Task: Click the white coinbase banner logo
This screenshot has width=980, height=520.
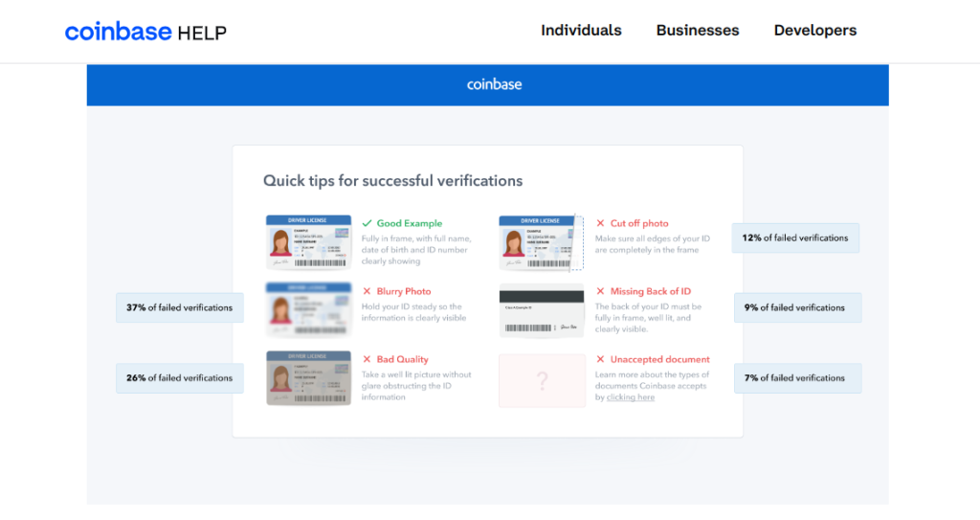Action: coord(494,84)
